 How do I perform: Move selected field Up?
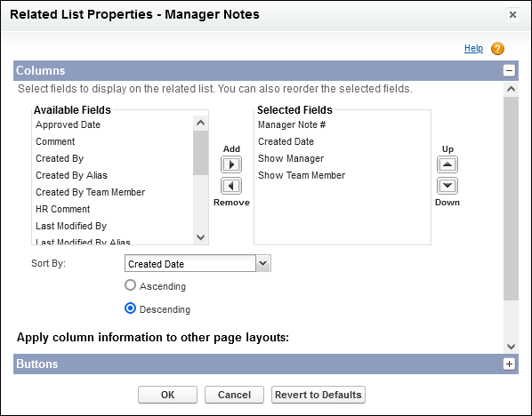coord(447,164)
